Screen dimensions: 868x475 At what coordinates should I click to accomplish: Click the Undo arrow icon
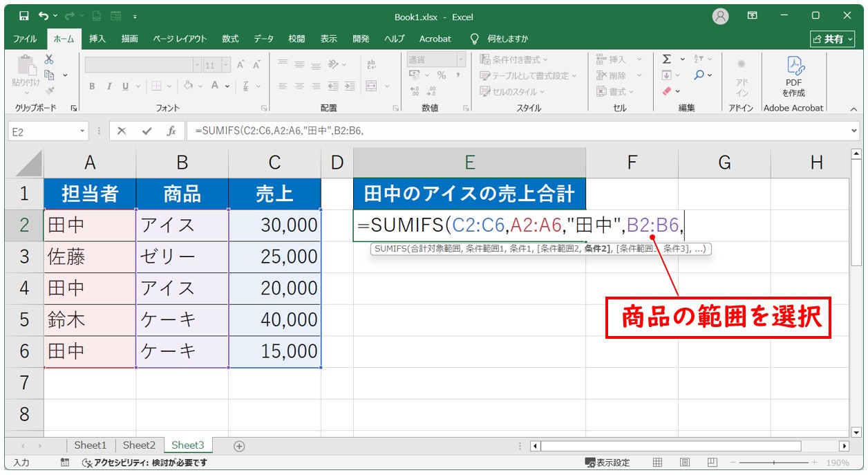45,15
